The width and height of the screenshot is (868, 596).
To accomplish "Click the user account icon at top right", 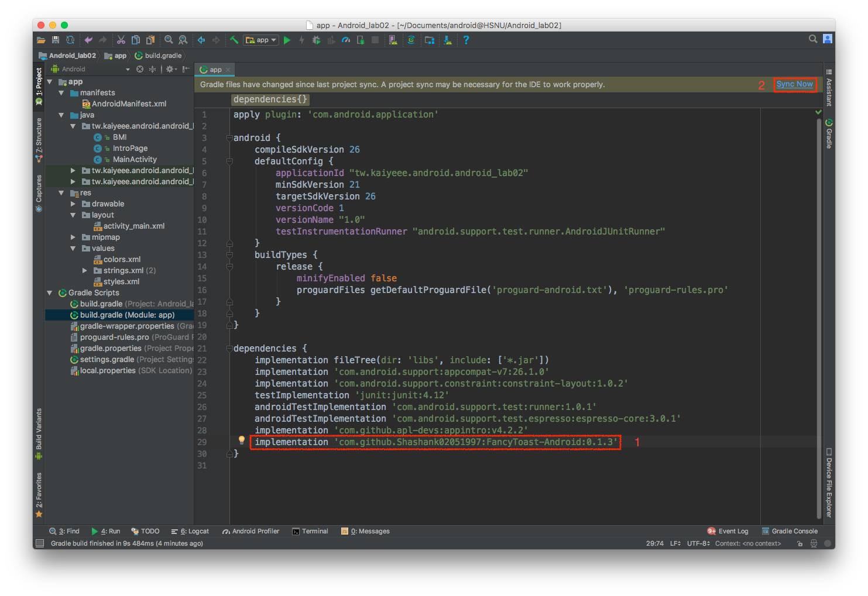I will point(828,39).
